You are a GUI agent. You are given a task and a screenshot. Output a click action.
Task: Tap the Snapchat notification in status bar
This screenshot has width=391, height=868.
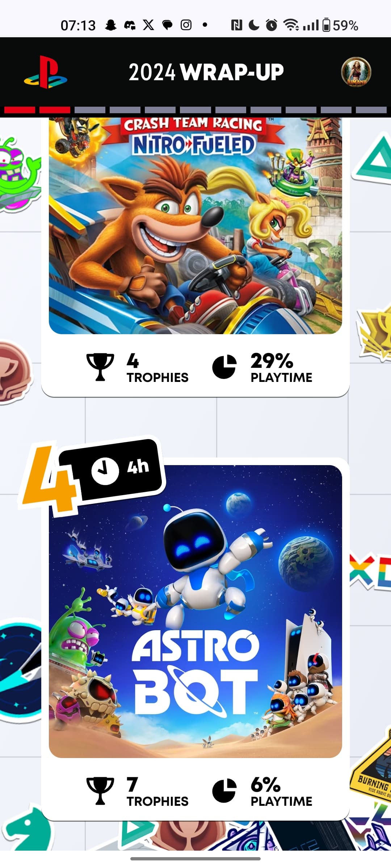pos(110,25)
